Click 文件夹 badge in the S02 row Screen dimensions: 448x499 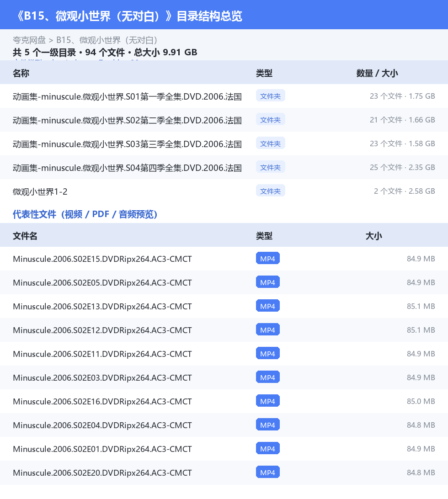[x=270, y=120]
